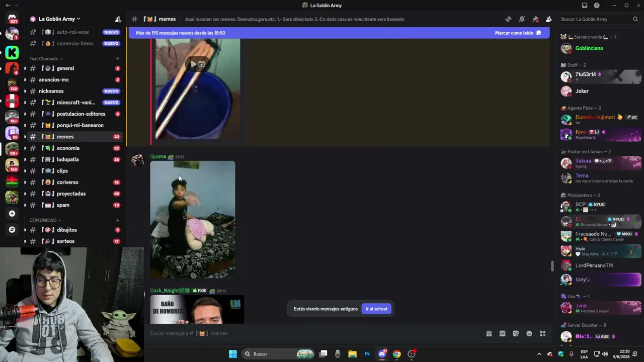
Task: Jump to present with Ir al actual
Action: point(376,309)
